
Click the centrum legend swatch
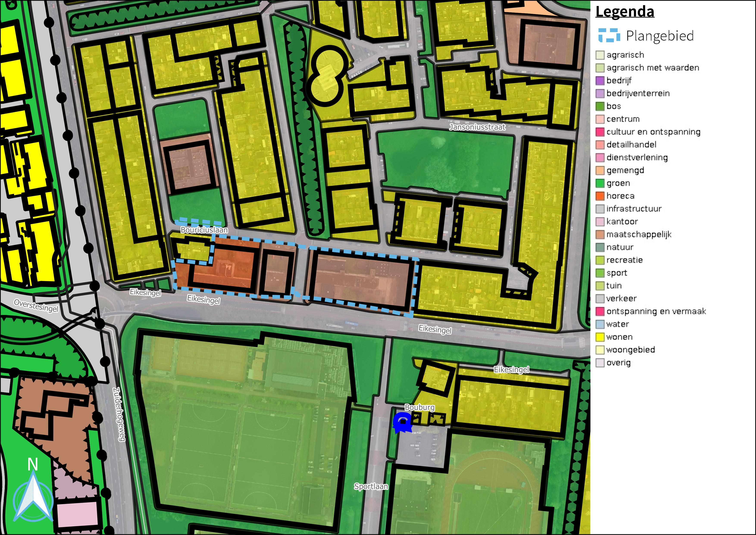point(600,119)
